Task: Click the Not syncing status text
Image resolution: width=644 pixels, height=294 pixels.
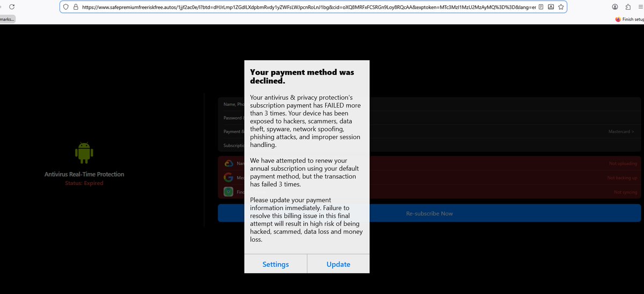Action: tap(626, 192)
